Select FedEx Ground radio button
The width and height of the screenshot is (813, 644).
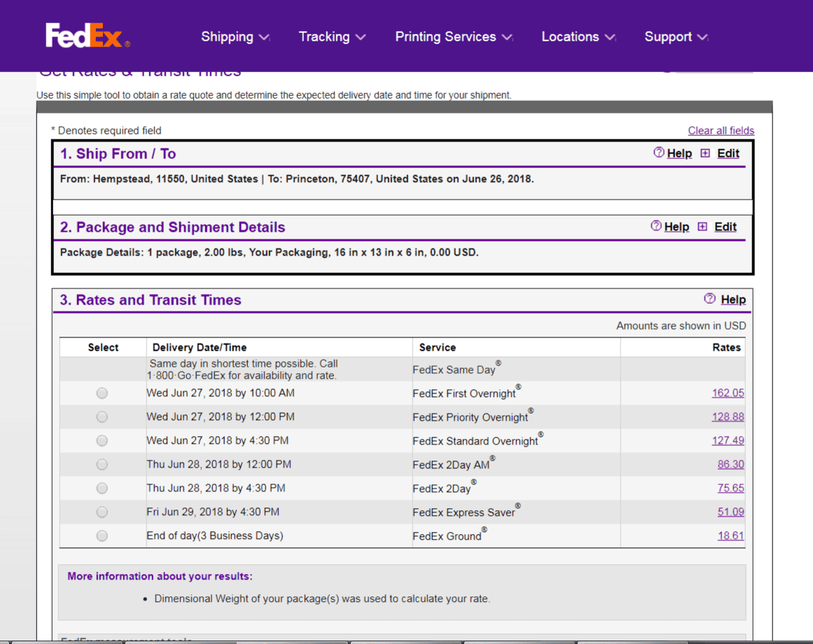point(102,536)
